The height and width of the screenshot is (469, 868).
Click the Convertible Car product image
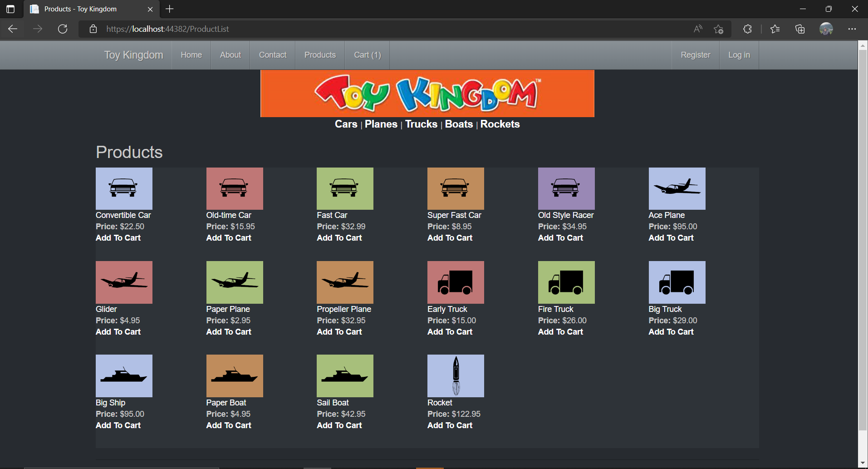click(x=124, y=188)
